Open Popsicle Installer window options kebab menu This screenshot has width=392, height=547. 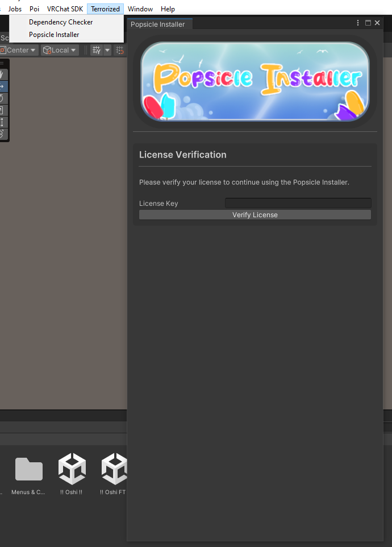pyautogui.click(x=358, y=23)
